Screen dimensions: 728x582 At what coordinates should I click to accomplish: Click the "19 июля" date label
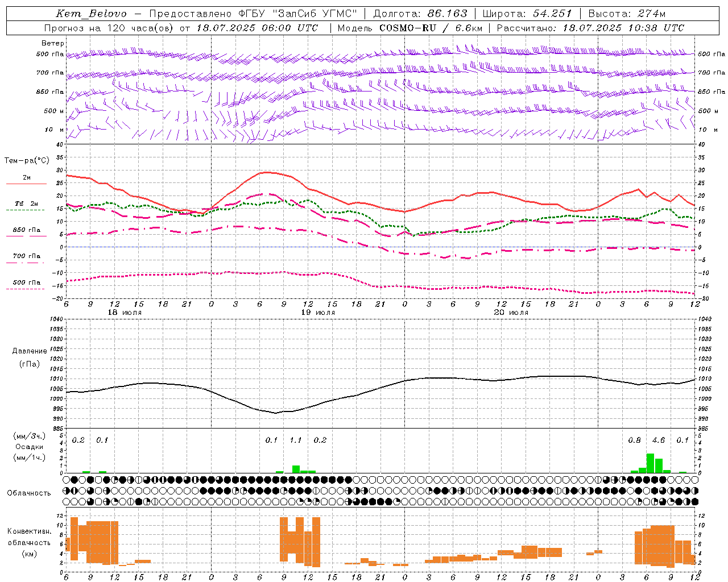[318, 313]
